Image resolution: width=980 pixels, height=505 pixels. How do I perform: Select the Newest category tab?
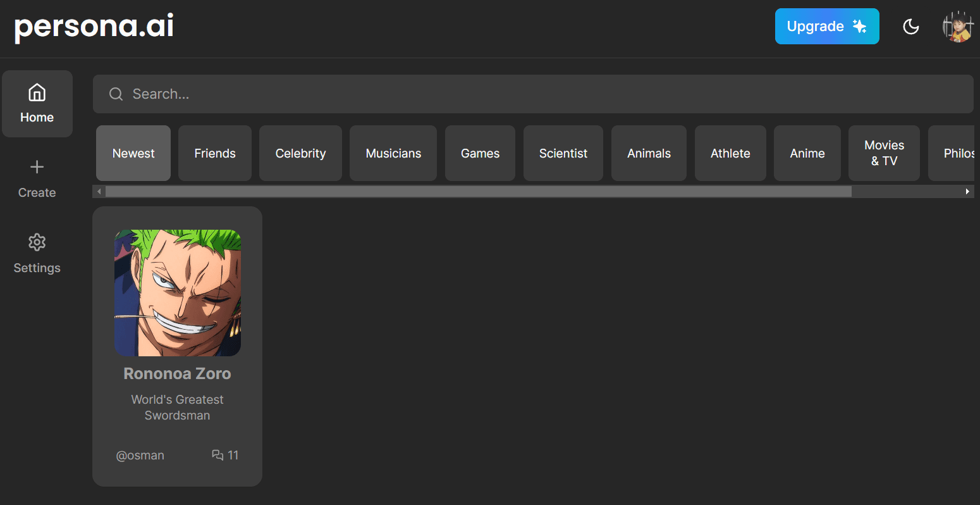133,153
